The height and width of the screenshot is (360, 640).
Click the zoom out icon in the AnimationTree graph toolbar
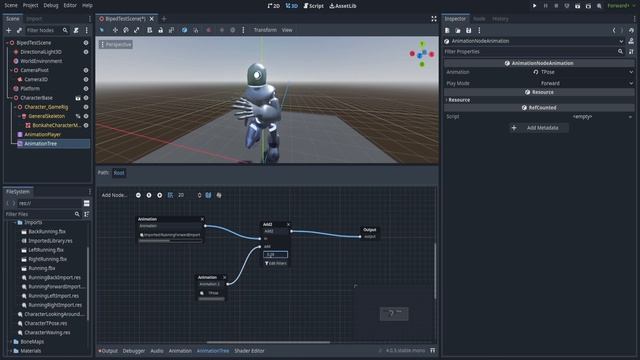(x=138, y=195)
